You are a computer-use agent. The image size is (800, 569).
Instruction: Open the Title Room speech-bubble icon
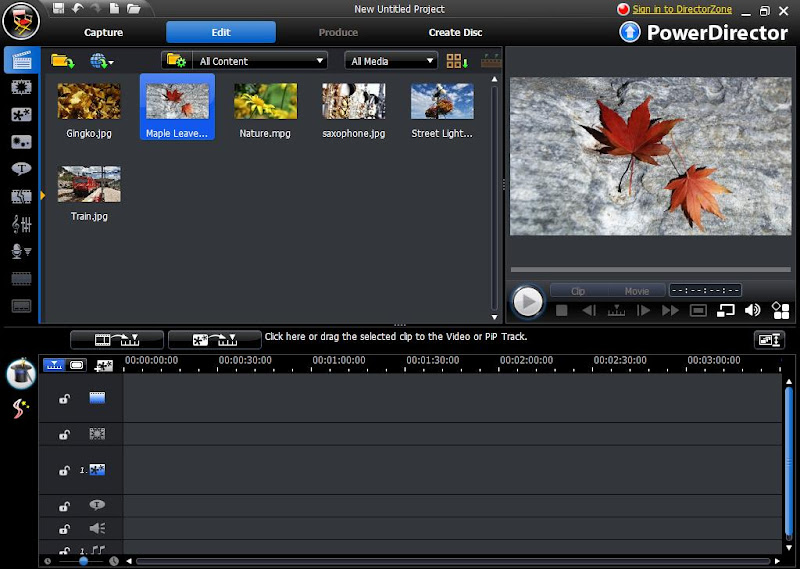coord(20,169)
